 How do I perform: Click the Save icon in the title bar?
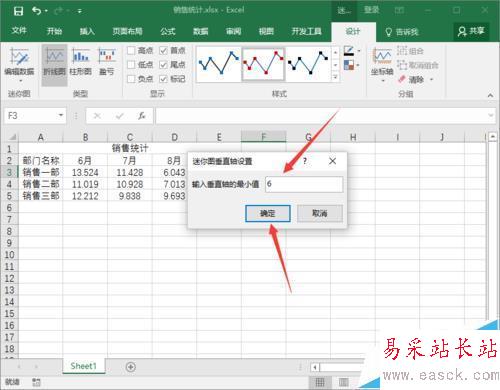pos(18,11)
